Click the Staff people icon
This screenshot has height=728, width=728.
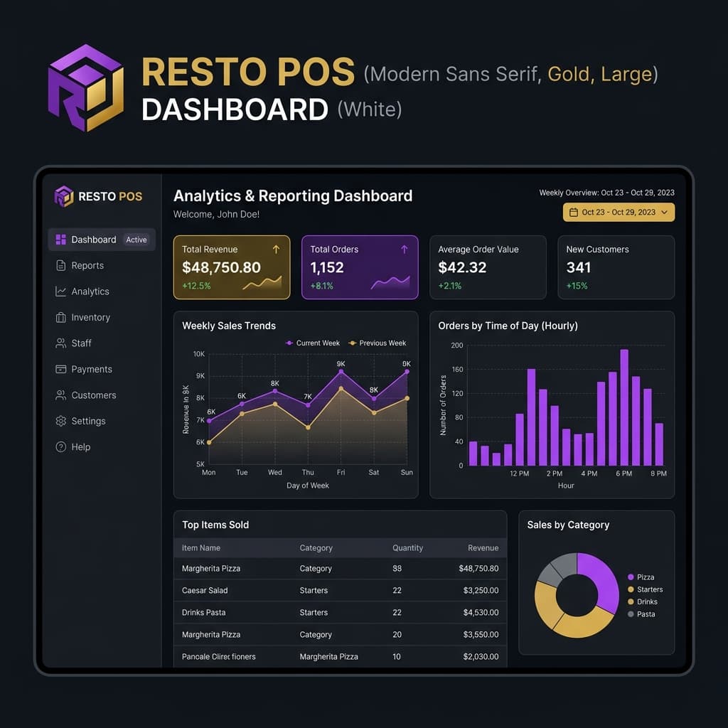click(x=61, y=343)
